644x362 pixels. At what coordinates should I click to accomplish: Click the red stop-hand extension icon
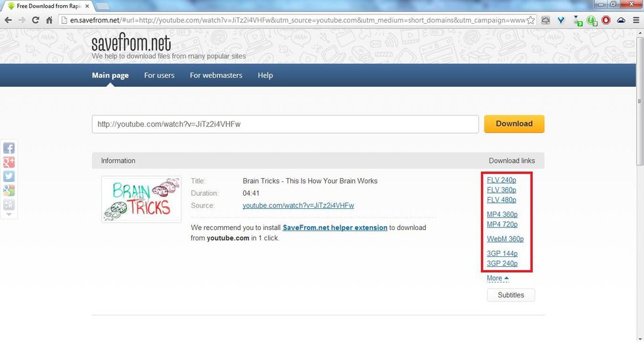point(605,20)
